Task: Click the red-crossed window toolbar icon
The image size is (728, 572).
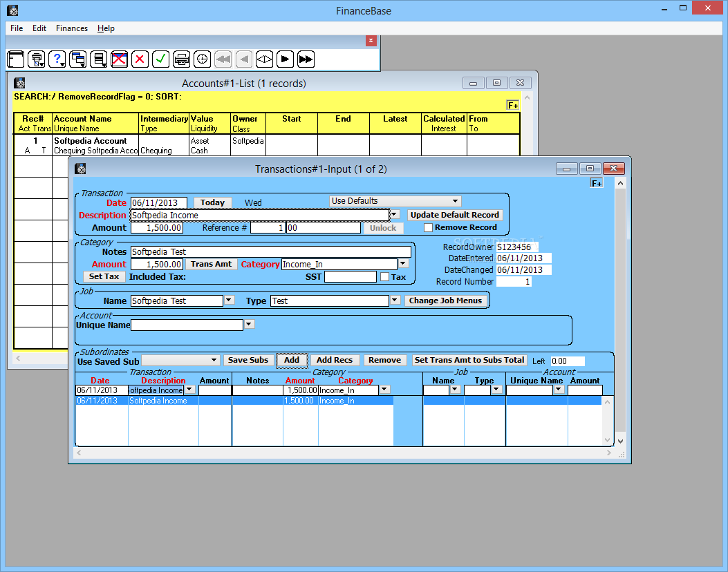Action: point(120,59)
